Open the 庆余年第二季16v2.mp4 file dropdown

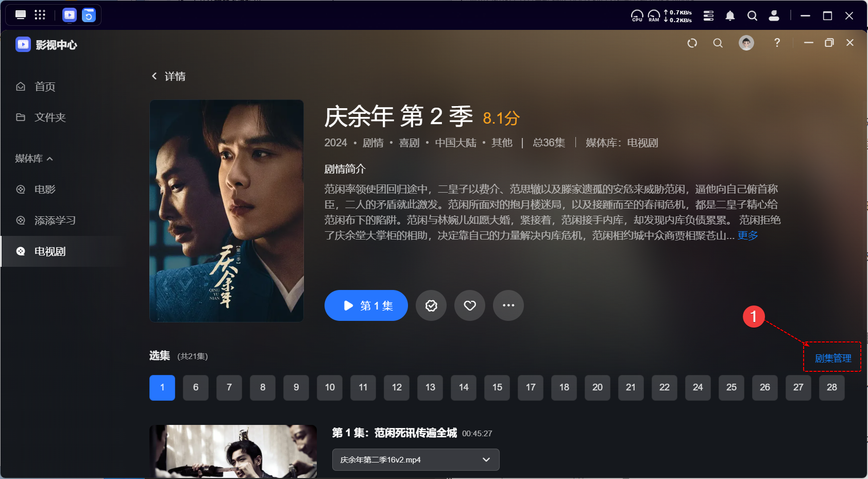(416, 459)
